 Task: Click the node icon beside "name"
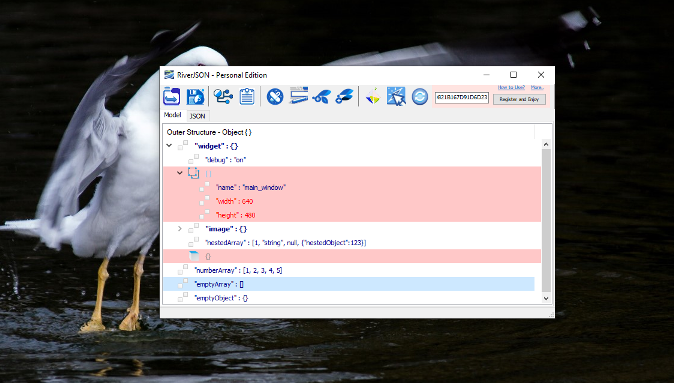point(205,187)
